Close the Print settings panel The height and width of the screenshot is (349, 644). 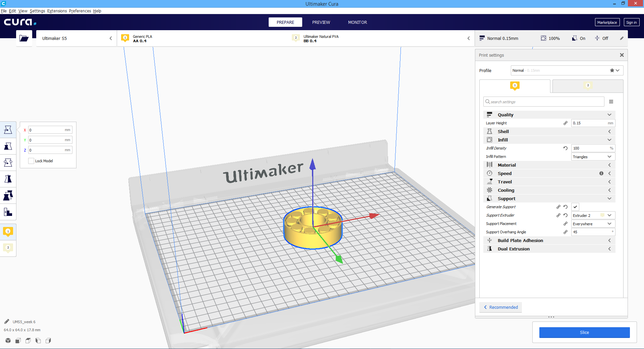pyautogui.click(x=622, y=55)
